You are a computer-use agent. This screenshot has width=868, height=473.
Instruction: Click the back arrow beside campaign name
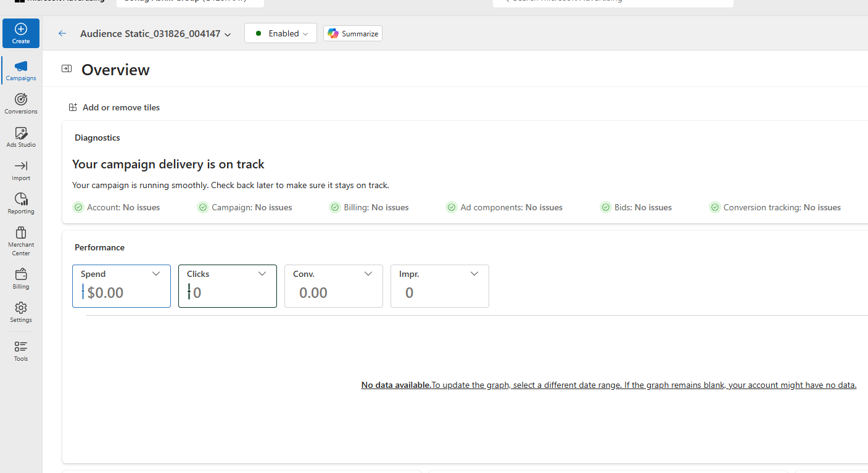62,34
